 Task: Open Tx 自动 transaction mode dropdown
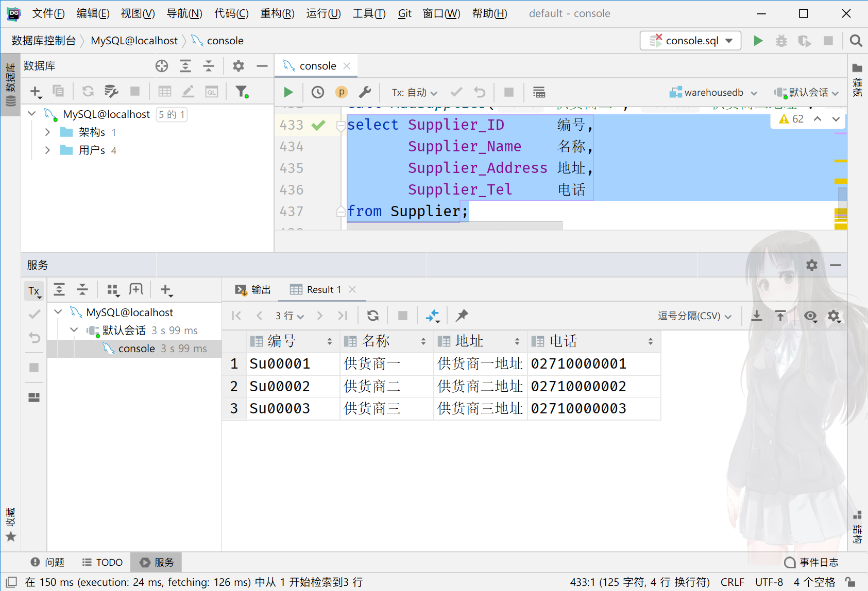(415, 92)
